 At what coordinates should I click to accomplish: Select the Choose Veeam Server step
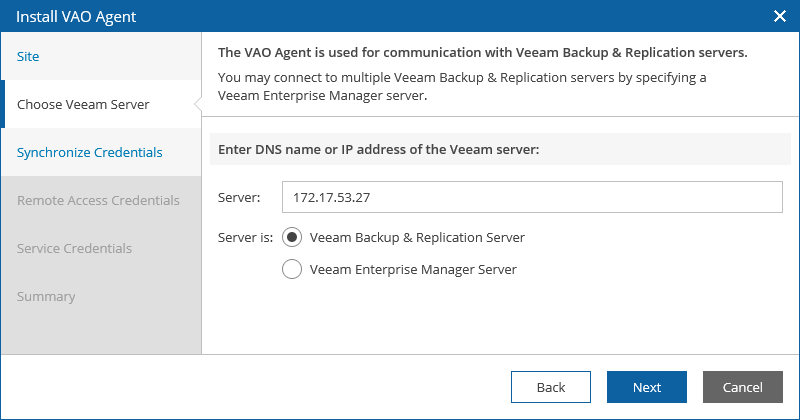click(101, 104)
